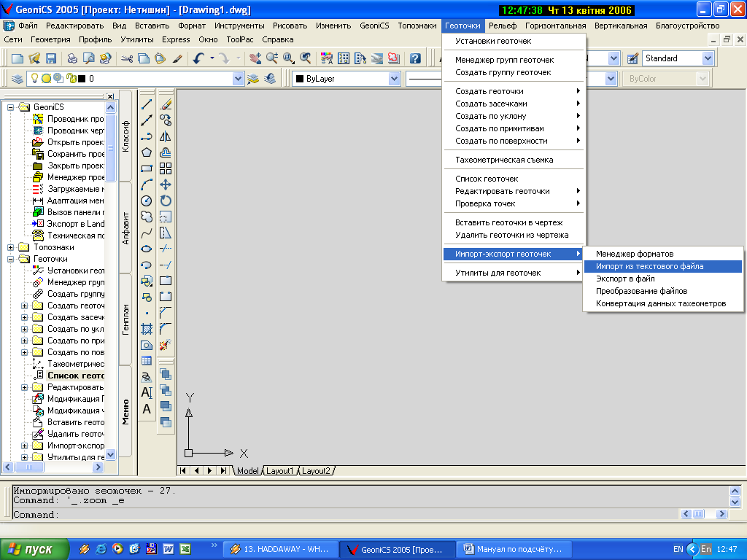747x560 pixels.
Task: Expand the Топознаки tree folder
Action: tap(10, 247)
